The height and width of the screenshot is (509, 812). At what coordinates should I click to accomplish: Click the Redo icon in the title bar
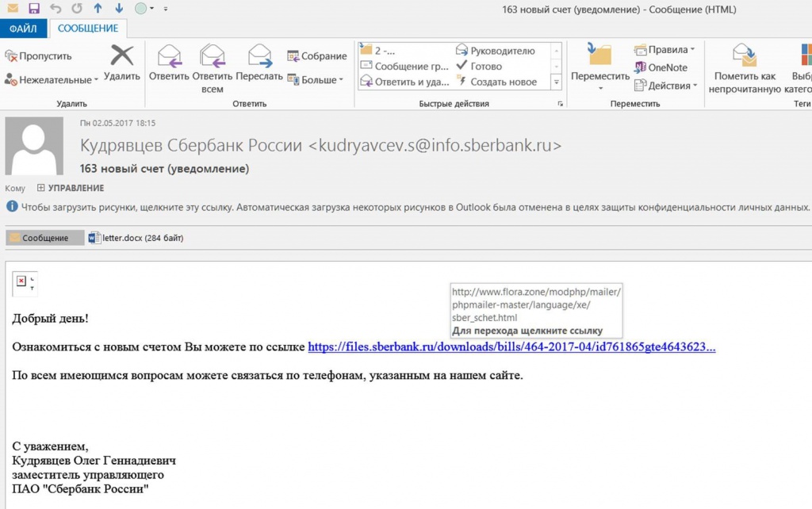pyautogui.click(x=77, y=8)
